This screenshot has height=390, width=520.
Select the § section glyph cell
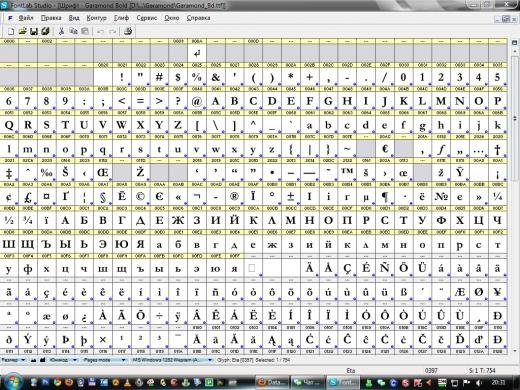pos(103,196)
